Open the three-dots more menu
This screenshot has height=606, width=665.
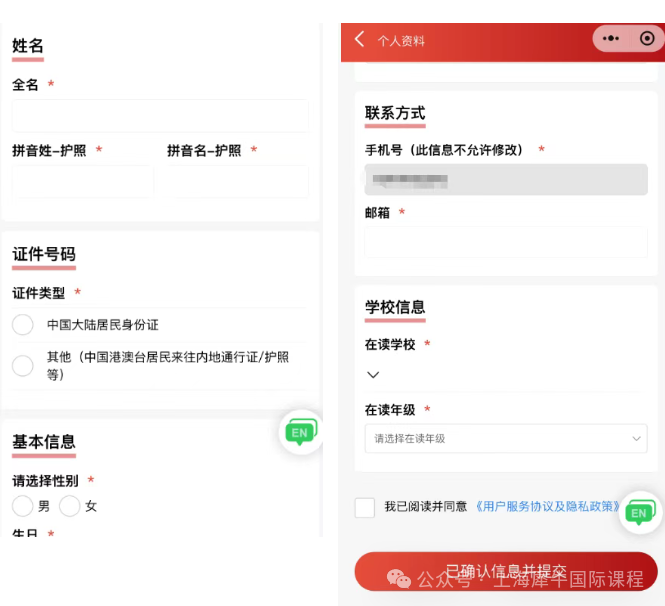coord(611,39)
